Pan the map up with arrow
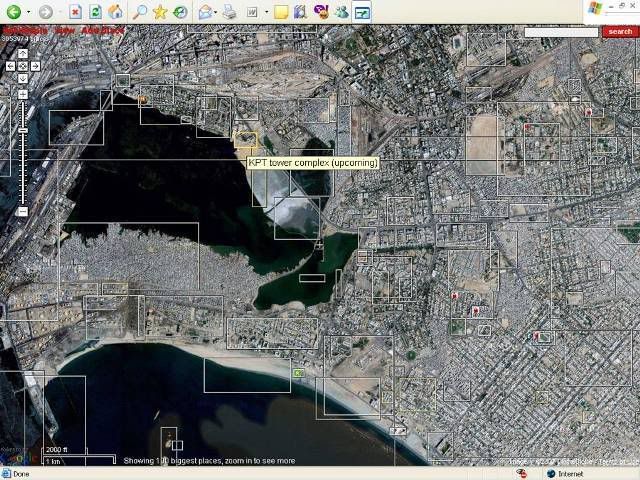The width and height of the screenshot is (640, 480). [x=23, y=53]
